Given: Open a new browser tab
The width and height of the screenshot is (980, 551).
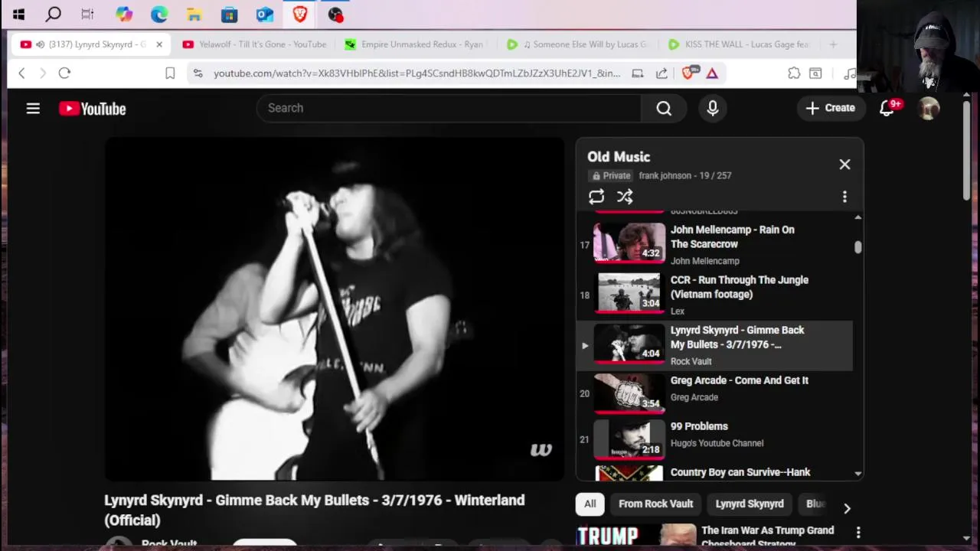Looking at the screenshot, I should click(x=833, y=44).
